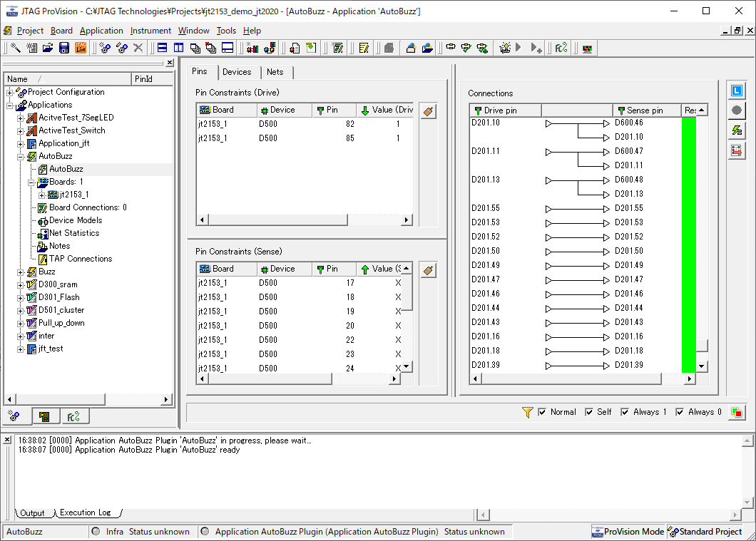Toggle the Self filter checkbox
Viewport: 756px width, 541px height.
(x=588, y=412)
